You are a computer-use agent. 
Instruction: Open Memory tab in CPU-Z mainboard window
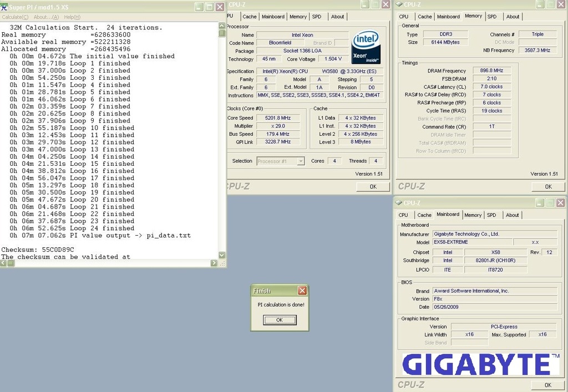click(473, 215)
